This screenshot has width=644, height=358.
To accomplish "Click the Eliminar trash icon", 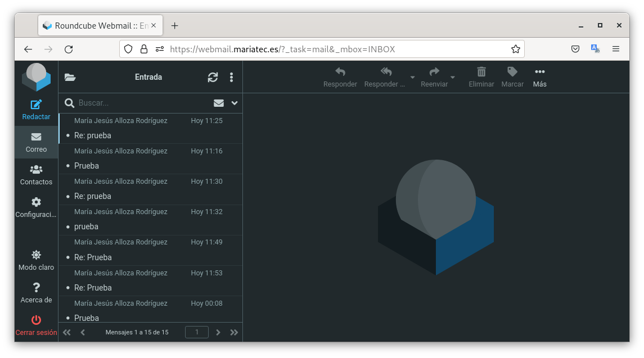I will coord(481,72).
